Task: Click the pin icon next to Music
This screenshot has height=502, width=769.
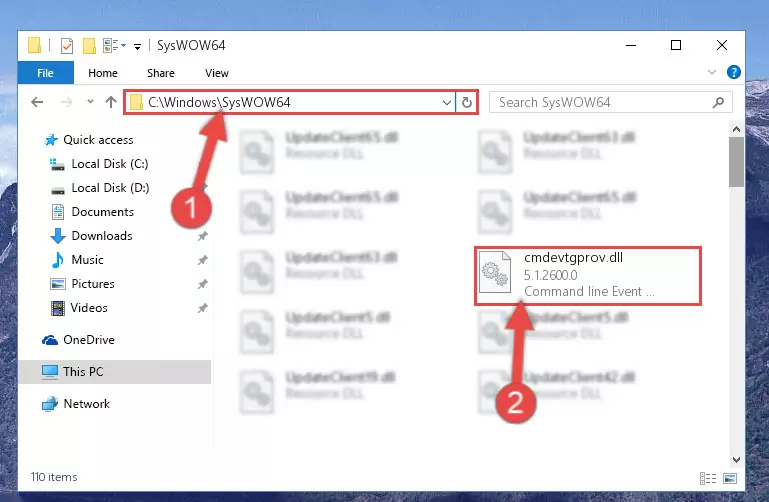Action: (x=202, y=260)
